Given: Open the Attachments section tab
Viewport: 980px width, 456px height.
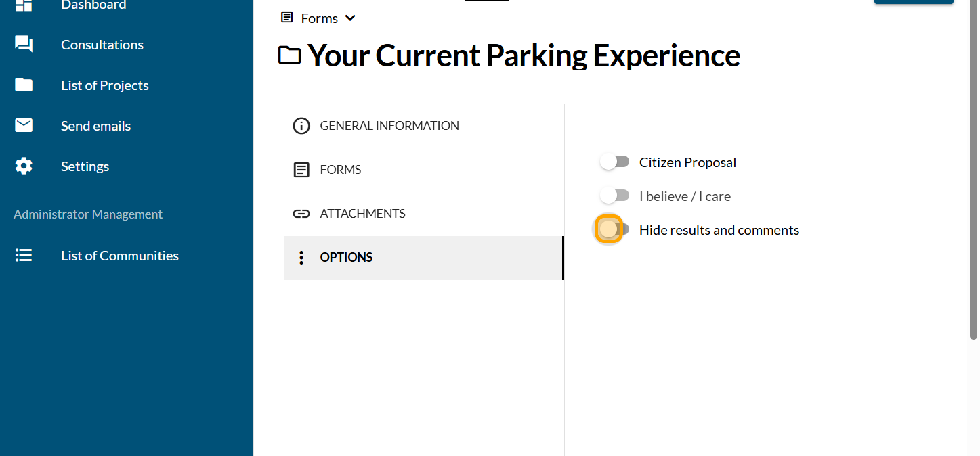Looking at the screenshot, I should tap(362, 214).
